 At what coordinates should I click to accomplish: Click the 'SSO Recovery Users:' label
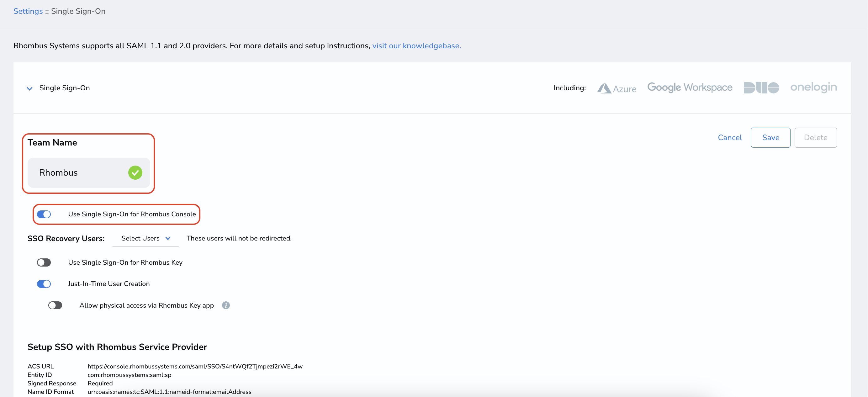66,239
